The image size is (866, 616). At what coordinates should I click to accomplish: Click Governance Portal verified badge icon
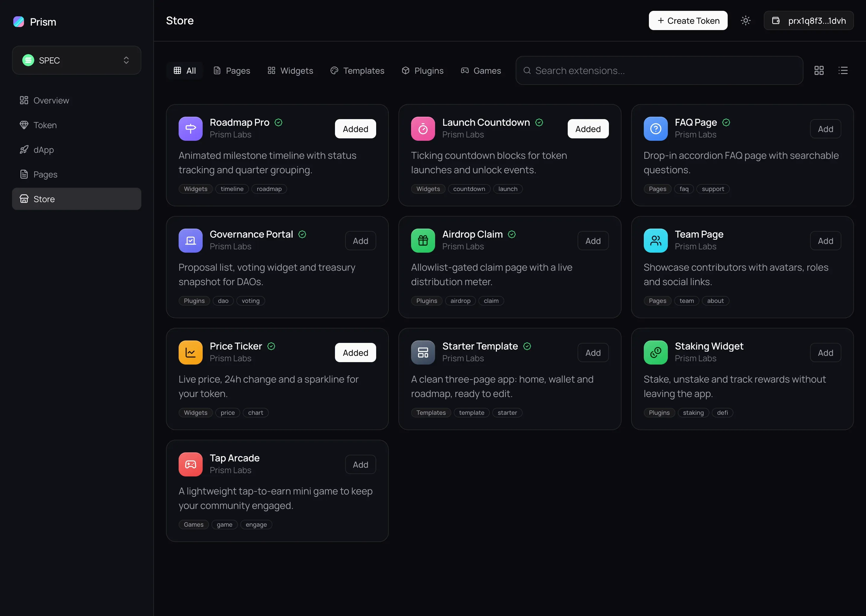pyautogui.click(x=302, y=234)
